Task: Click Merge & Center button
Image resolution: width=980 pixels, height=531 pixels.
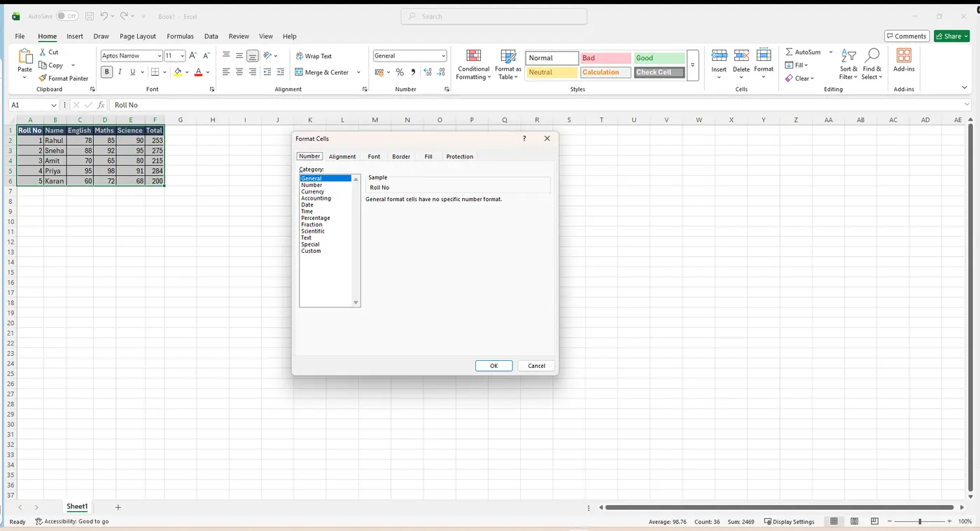Action: (x=322, y=72)
